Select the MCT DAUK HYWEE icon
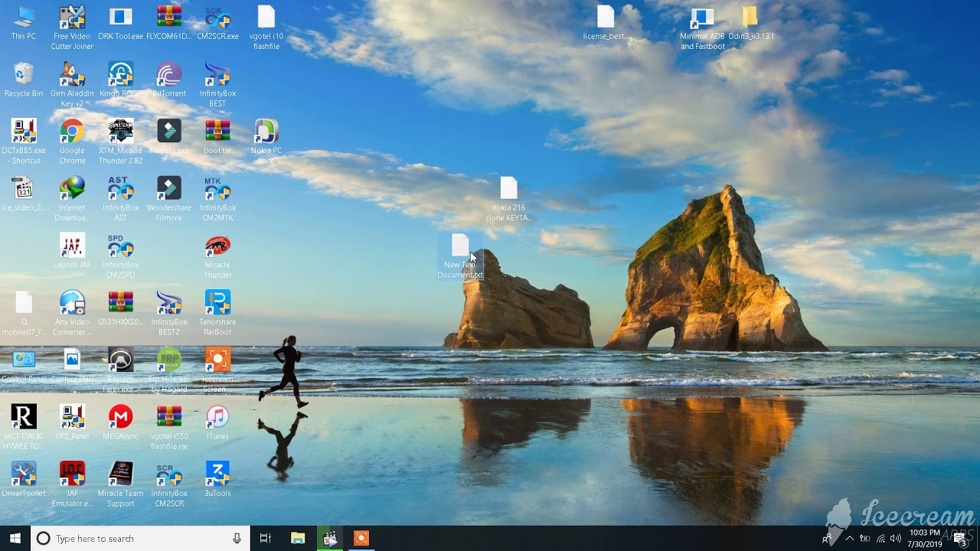 (x=24, y=428)
